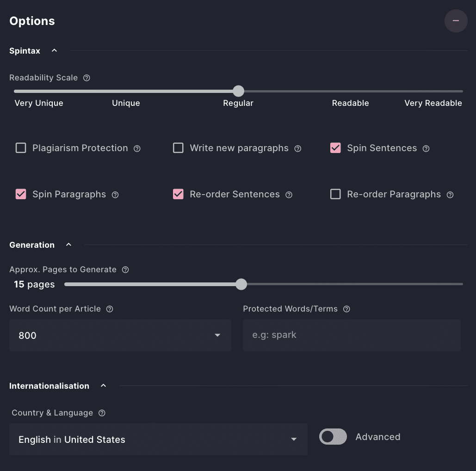Click help icon beside Write new paragraphs
476x471 pixels.
(298, 148)
